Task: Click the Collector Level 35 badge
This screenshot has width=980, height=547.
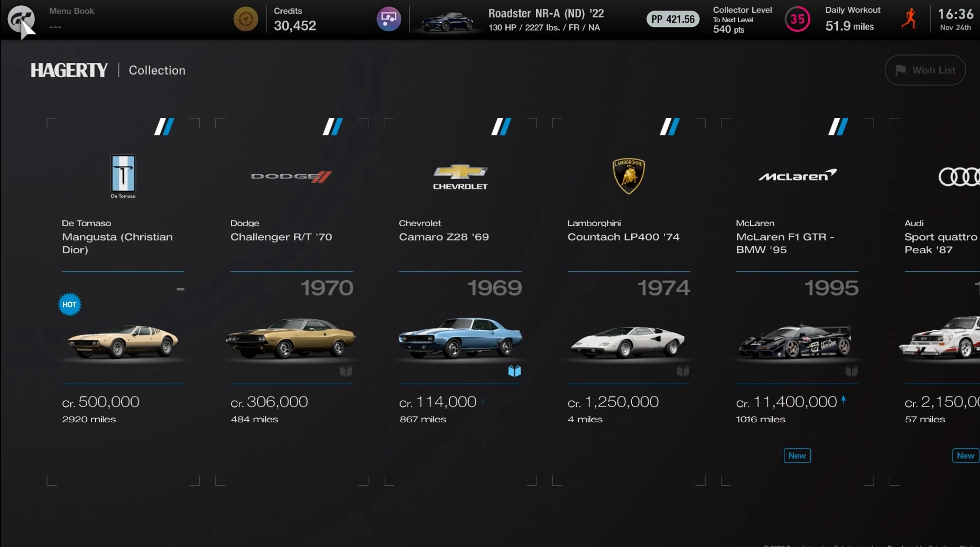Action: coord(797,20)
